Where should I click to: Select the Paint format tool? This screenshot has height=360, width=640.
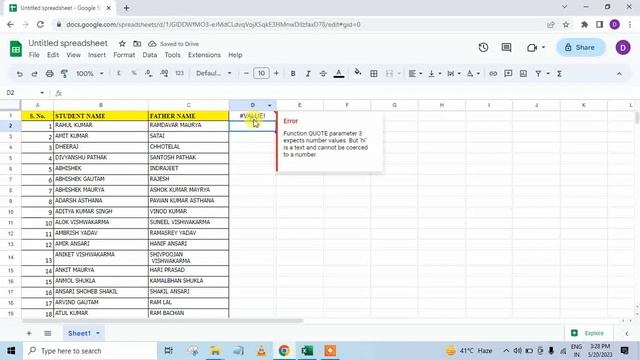tap(64, 73)
